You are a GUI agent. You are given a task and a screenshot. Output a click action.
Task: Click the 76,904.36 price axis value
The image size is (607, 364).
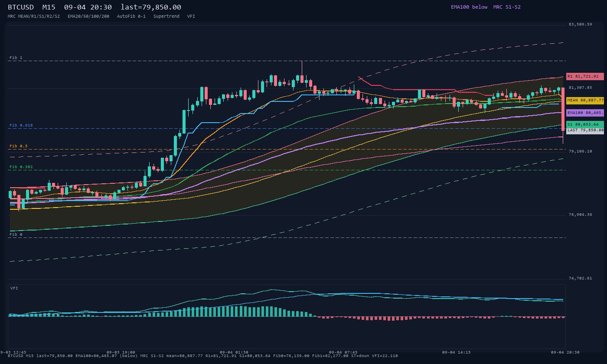click(580, 214)
